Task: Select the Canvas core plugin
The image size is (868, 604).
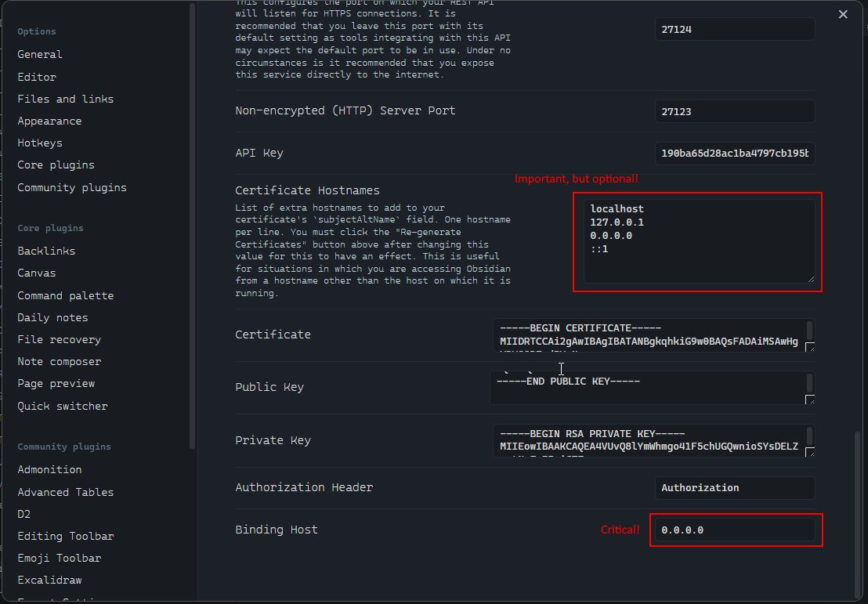Action: click(36, 273)
